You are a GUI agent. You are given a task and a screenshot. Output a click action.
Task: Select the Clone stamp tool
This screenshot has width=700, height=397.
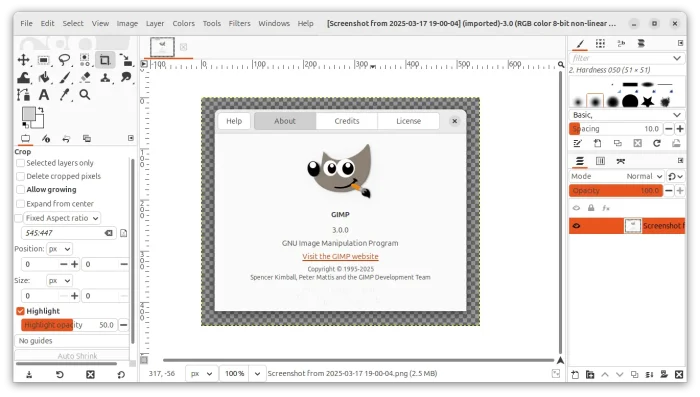(105, 78)
